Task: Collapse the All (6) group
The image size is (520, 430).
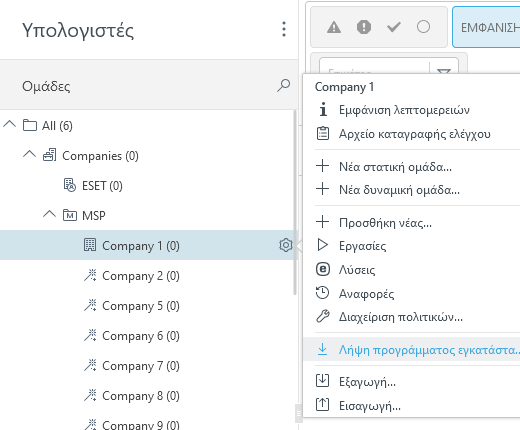Action: 9,125
